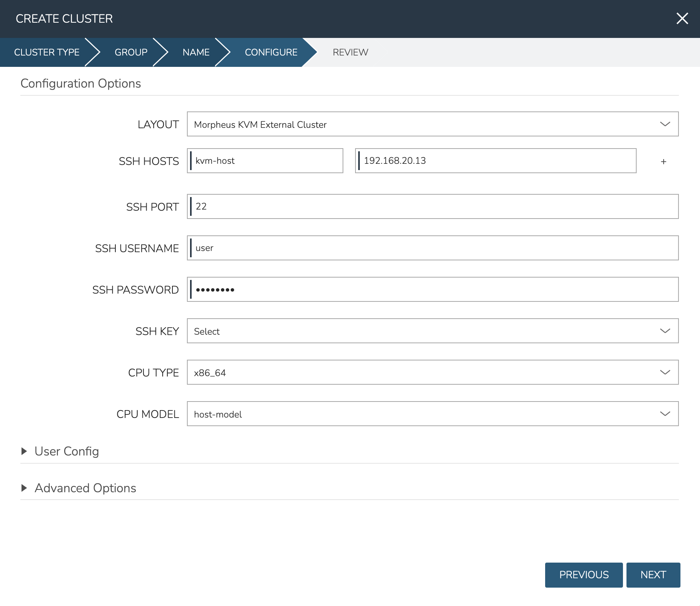Click into the SSH Password field
The height and width of the screenshot is (606, 700).
[433, 290]
